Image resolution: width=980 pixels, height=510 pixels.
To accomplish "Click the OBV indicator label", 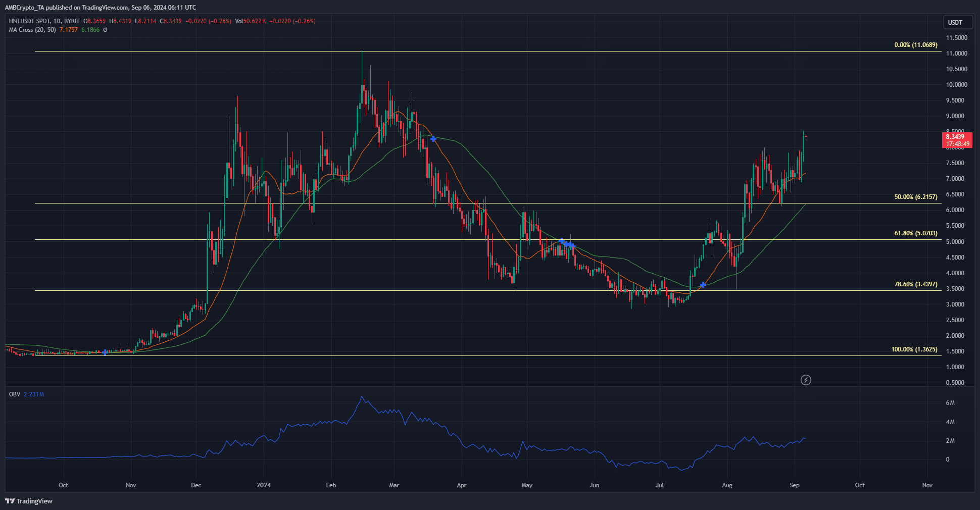I will [15, 394].
